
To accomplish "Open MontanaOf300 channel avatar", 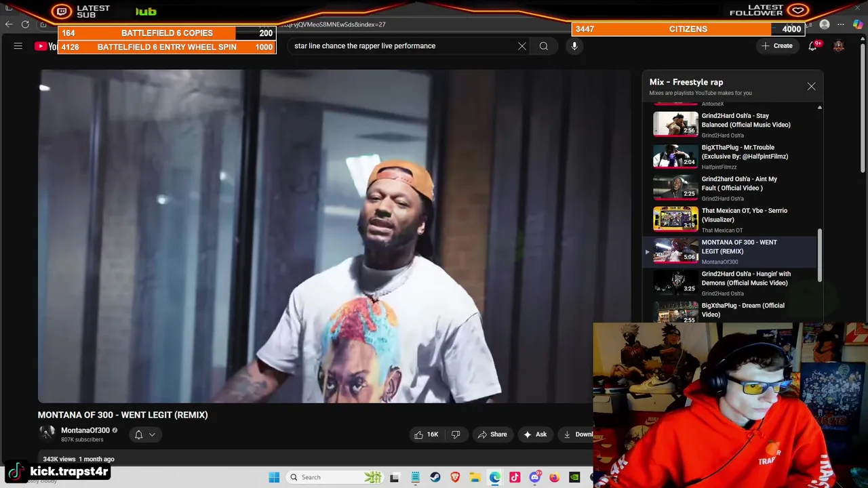I will [x=47, y=434].
